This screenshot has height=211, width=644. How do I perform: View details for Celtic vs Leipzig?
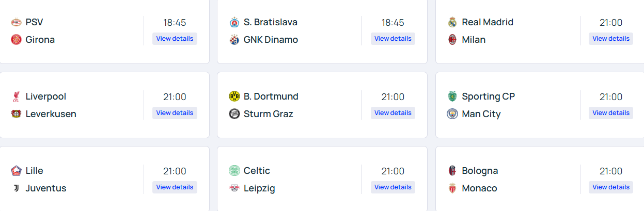(x=393, y=187)
